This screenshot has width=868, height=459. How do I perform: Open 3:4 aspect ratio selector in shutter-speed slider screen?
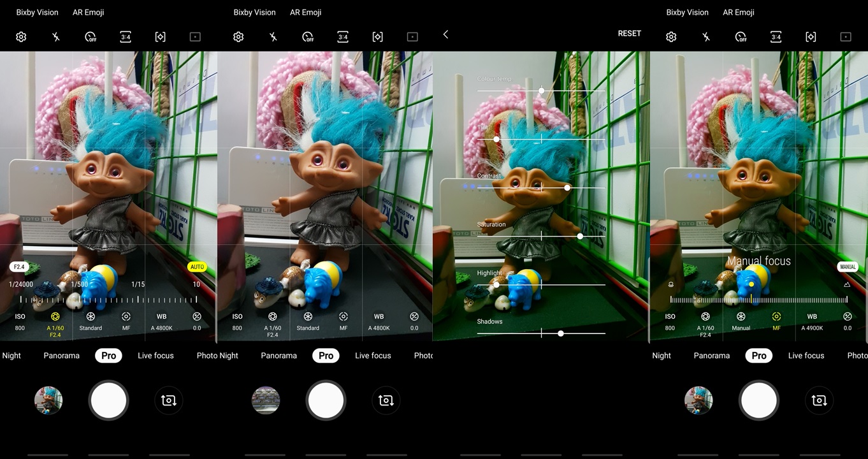coord(126,37)
